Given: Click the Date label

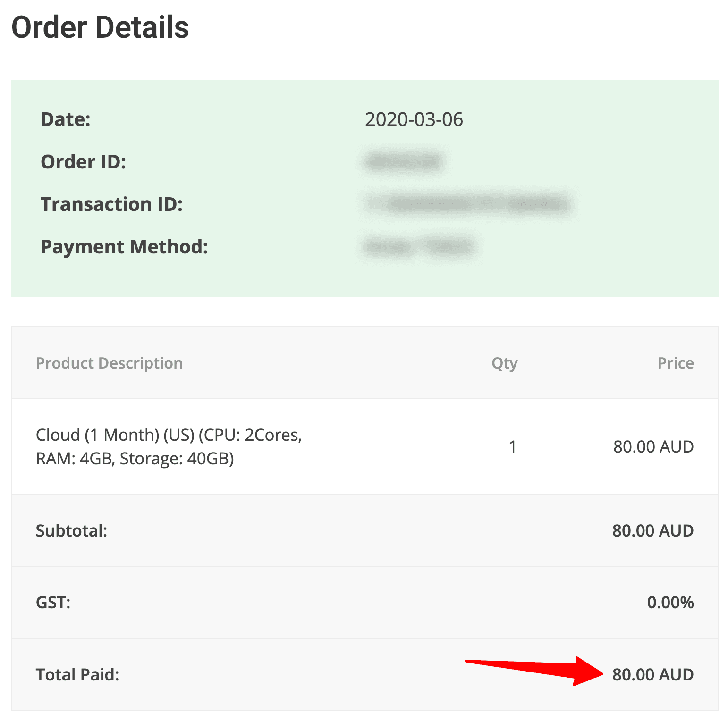Looking at the screenshot, I should coord(66,119).
